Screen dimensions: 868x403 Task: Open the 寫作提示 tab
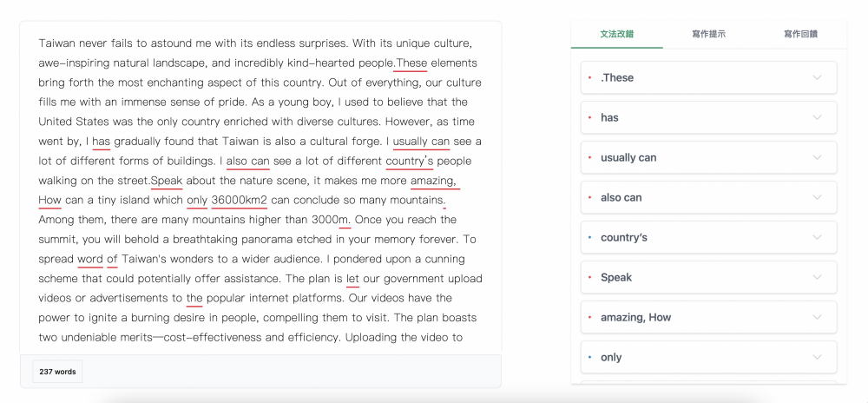point(708,34)
